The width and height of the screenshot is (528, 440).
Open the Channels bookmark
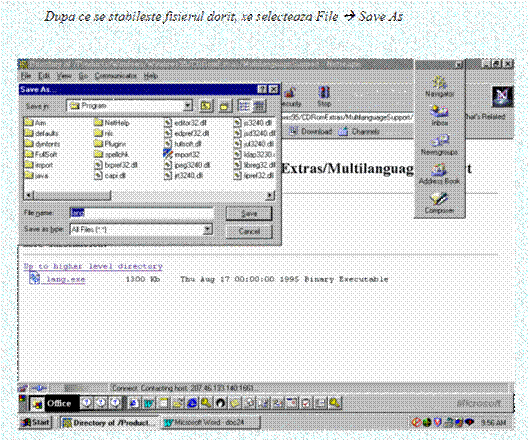coord(359,131)
